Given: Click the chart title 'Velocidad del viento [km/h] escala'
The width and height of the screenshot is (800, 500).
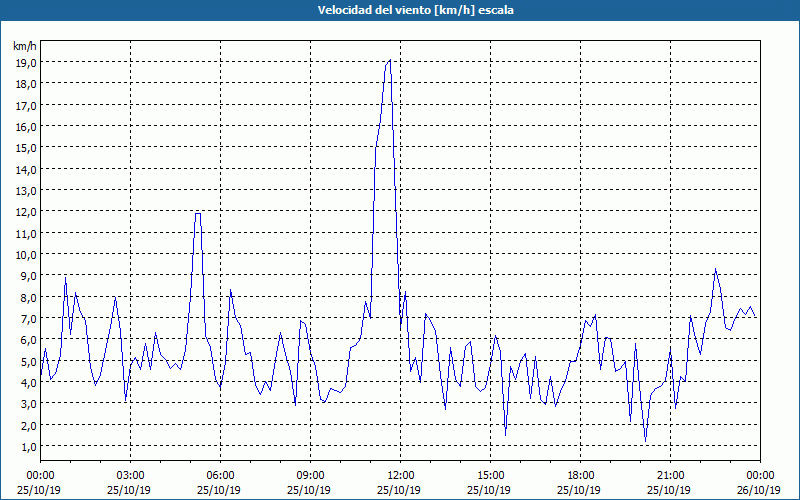Looking at the screenshot, I should (x=415, y=10).
